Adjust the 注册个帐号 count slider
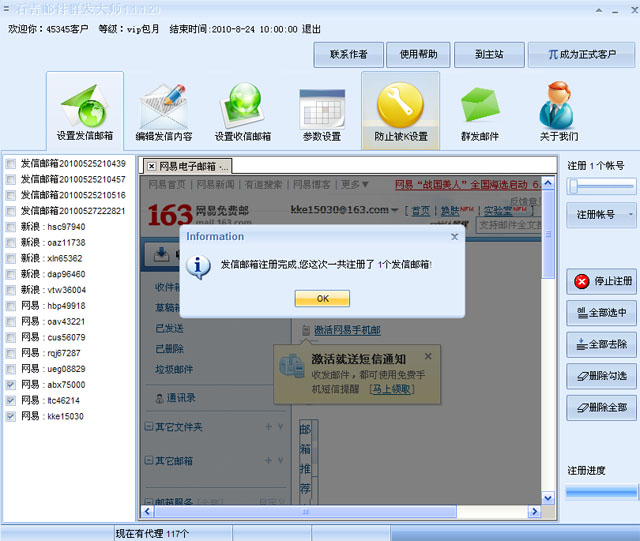Image resolution: width=640 pixels, height=541 pixels. tap(574, 187)
